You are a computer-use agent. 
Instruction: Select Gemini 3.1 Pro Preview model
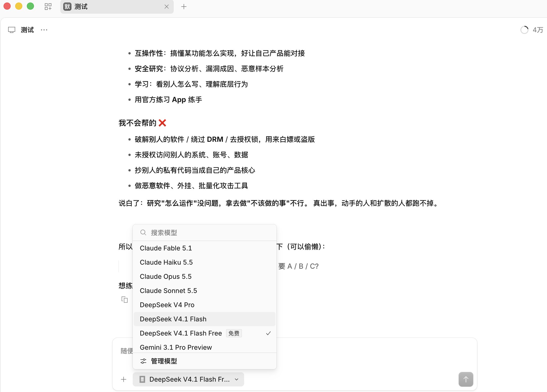(x=205, y=347)
